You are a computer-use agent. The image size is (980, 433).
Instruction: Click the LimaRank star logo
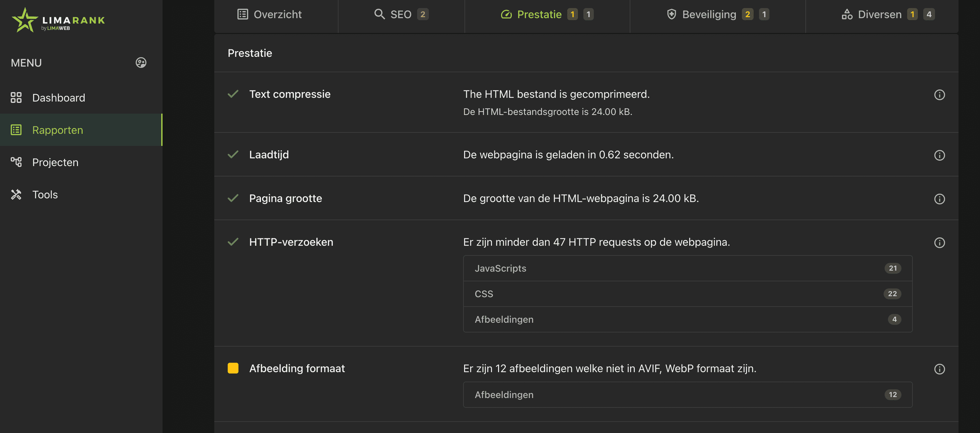click(25, 21)
